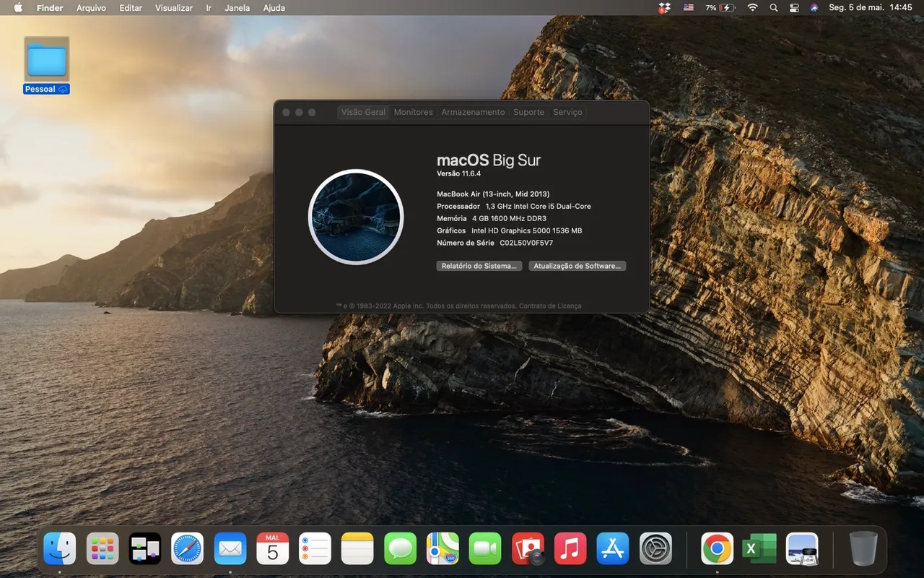The image size is (924, 578).
Task: Click the processor value 1,3 GHz Intel Core i5
Action: pyautogui.click(x=538, y=206)
